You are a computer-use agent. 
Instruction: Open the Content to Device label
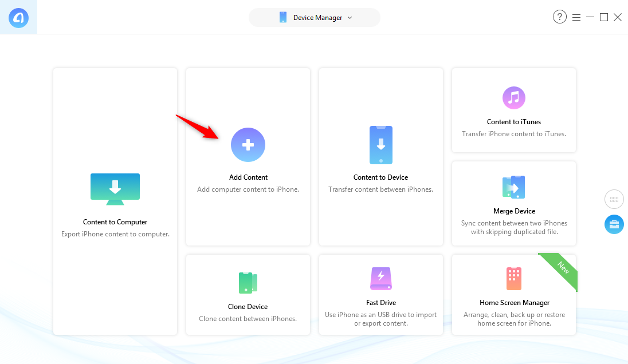(380, 177)
